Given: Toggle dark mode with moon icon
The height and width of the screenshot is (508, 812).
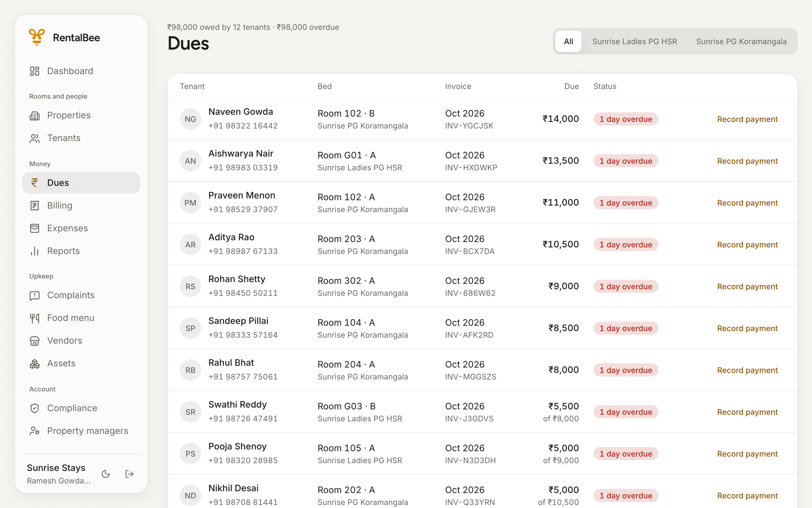Looking at the screenshot, I should point(106,474).
